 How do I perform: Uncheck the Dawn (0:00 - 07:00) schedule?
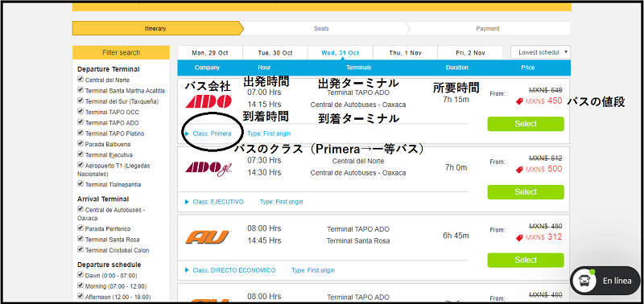pos(80,275)
